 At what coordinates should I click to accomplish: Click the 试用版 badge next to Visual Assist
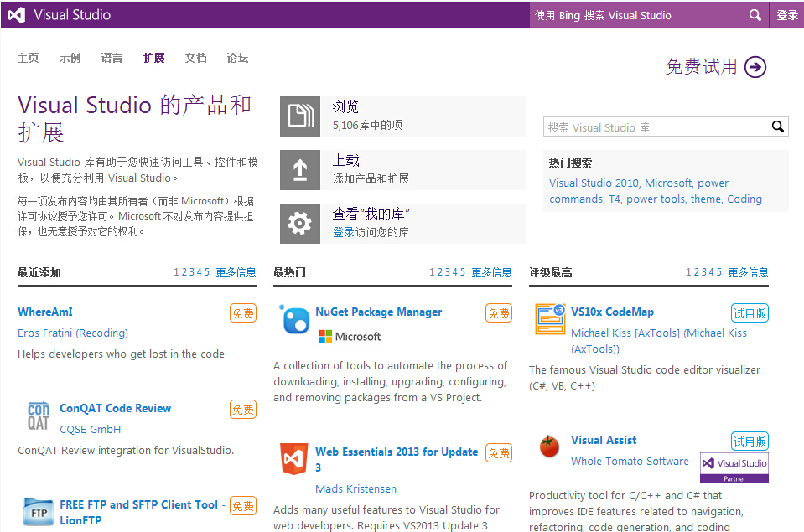(750, 442)
